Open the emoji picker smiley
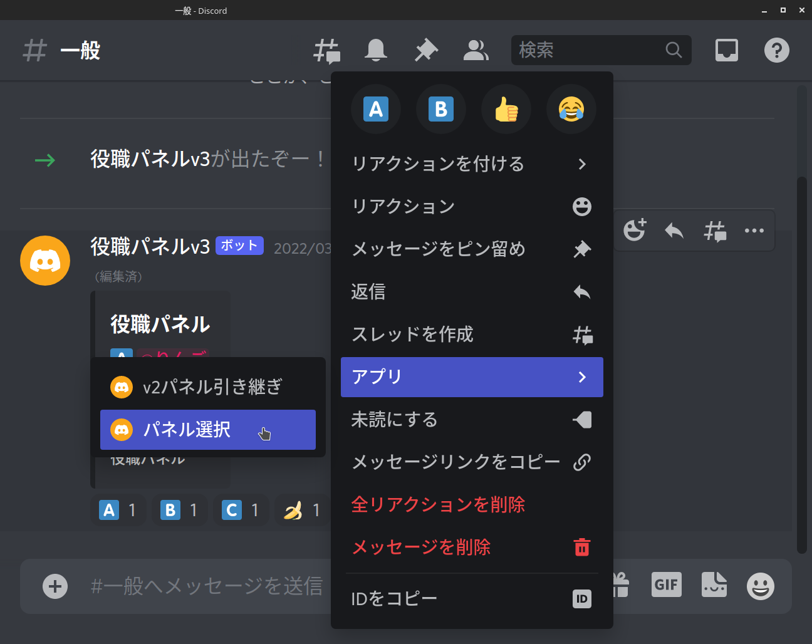The image size is (812, 644). coord(761,586)
